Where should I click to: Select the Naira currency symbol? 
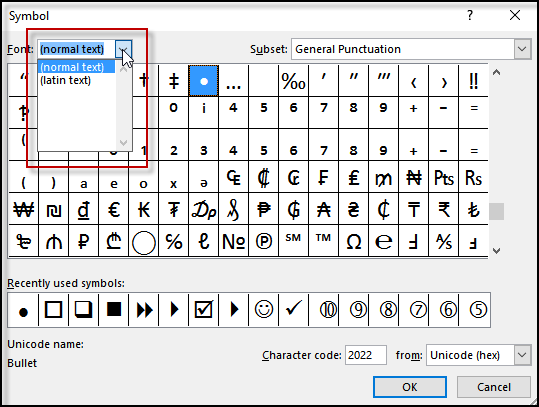[414, 177]
